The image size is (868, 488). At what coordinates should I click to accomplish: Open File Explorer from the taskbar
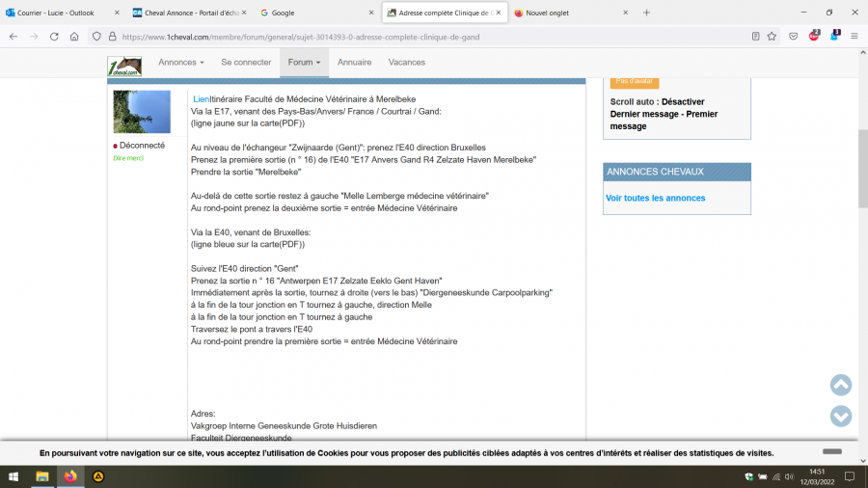[42, 476]
